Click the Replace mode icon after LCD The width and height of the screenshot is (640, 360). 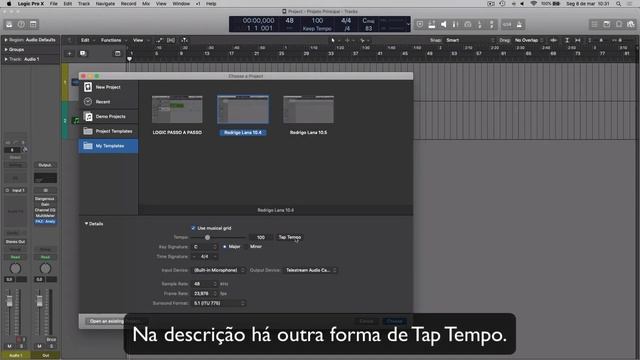coord(420,24)
